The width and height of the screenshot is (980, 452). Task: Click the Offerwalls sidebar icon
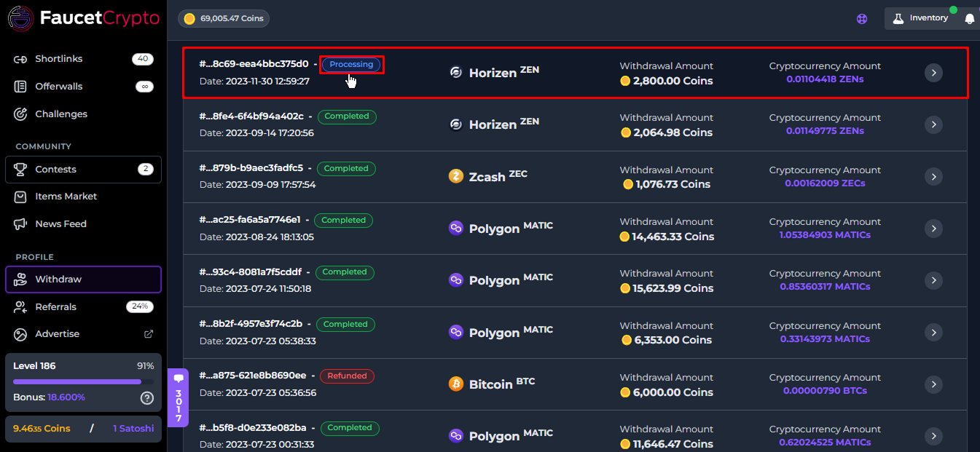20,87
